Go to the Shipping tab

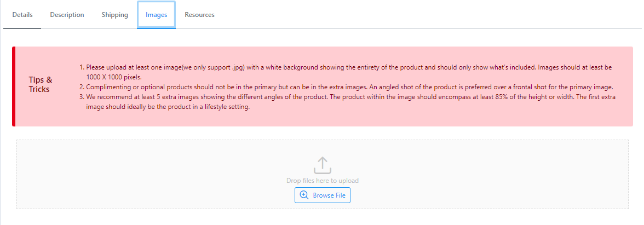[x=114, y=15]
